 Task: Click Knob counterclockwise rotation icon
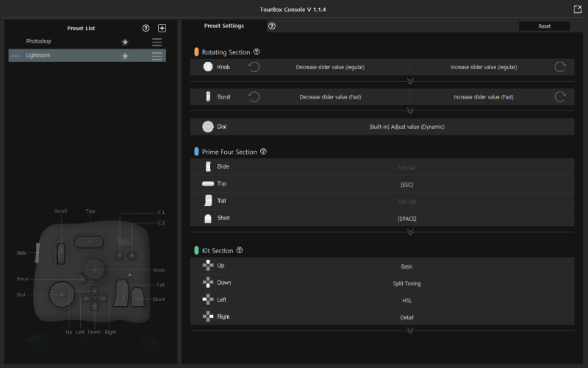254,67
